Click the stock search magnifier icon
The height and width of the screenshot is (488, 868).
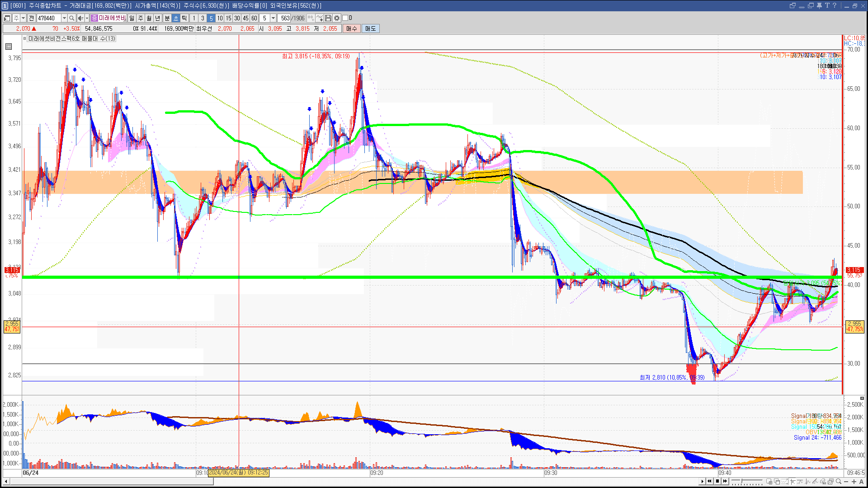pos(71,18)
